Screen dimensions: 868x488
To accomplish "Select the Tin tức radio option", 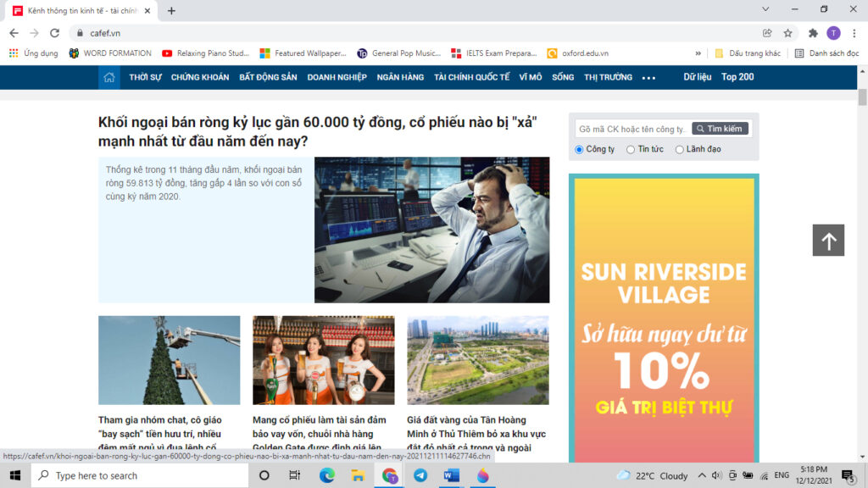I will (x=631, y=149).
